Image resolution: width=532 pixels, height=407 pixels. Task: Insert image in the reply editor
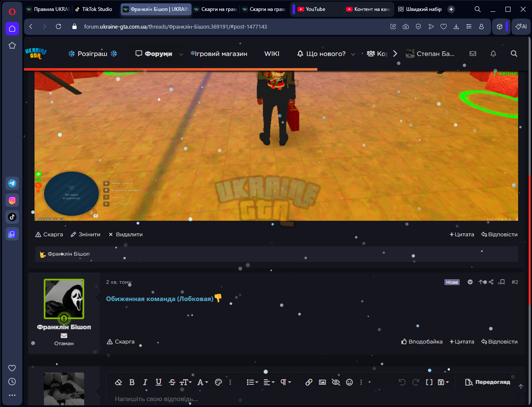tap(322, 382)
